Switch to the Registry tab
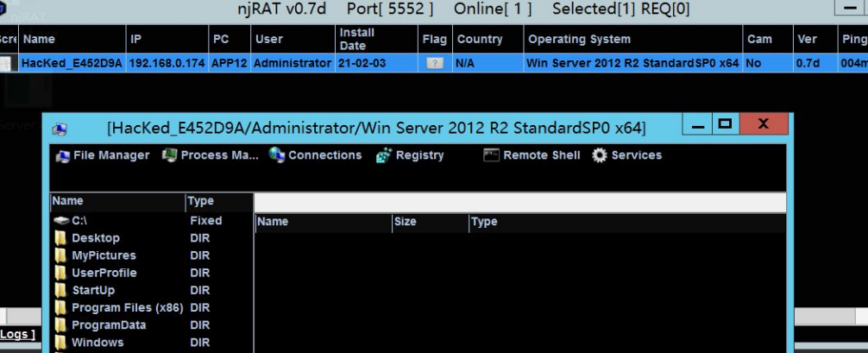The image size is (868, 353). [x=410, y=155]
